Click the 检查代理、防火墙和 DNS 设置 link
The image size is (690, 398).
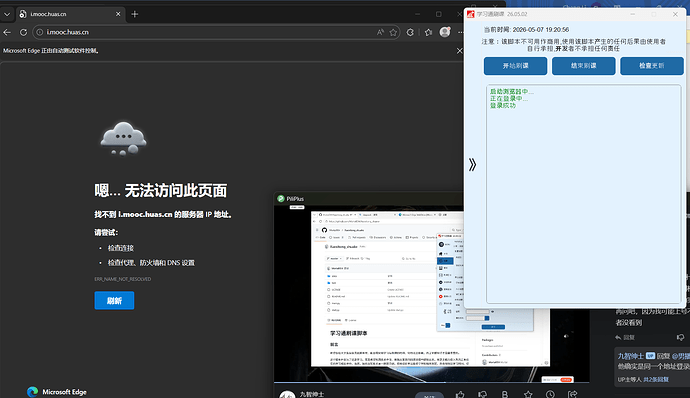tap(151, 262)
